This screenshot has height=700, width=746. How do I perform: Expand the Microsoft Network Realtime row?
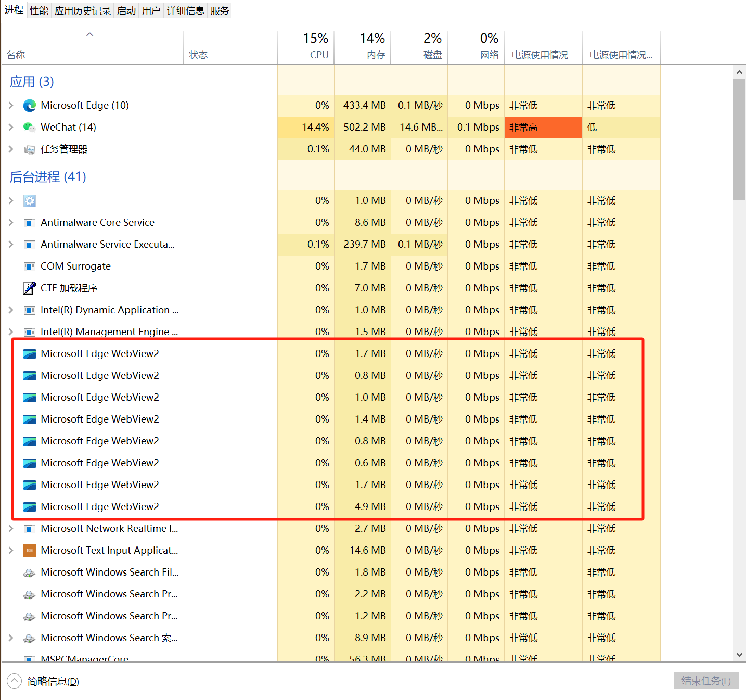11,529
